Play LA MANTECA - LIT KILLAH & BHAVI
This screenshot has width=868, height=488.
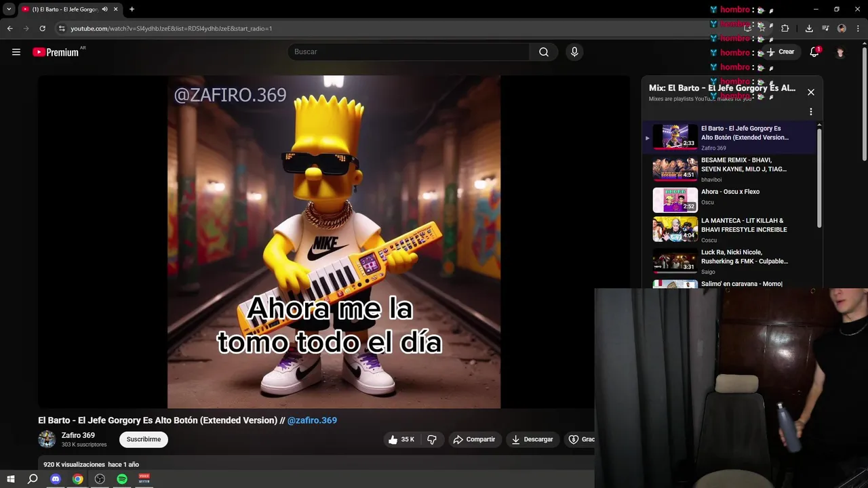(744, 225)
